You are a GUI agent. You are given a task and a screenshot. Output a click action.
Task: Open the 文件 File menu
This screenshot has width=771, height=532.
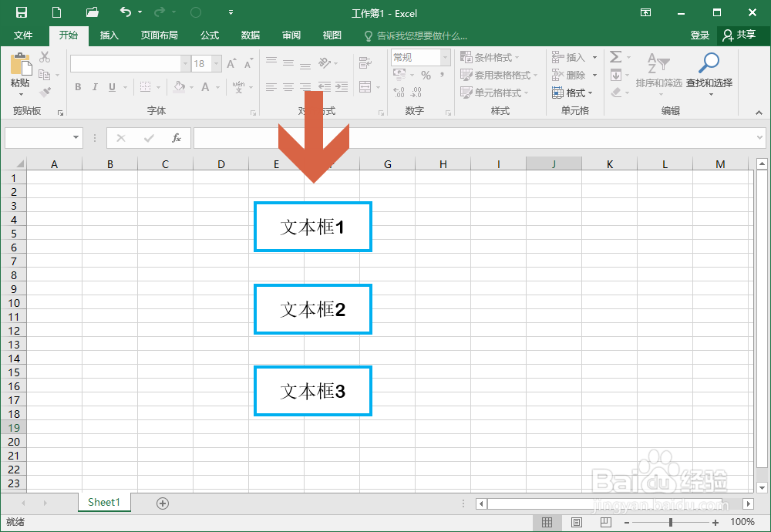[x=23, y=35]
